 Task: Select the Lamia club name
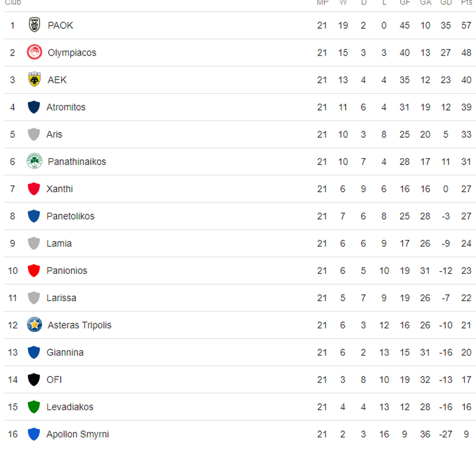[59, 243]
